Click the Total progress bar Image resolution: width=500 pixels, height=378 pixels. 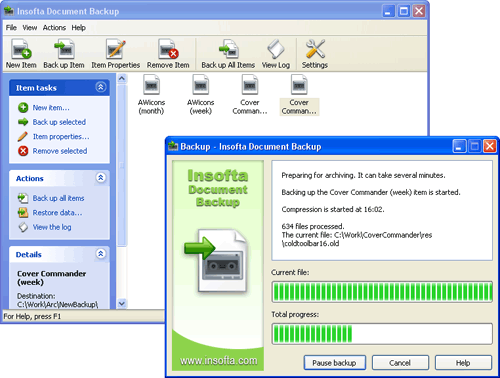[x=382, y=334]
